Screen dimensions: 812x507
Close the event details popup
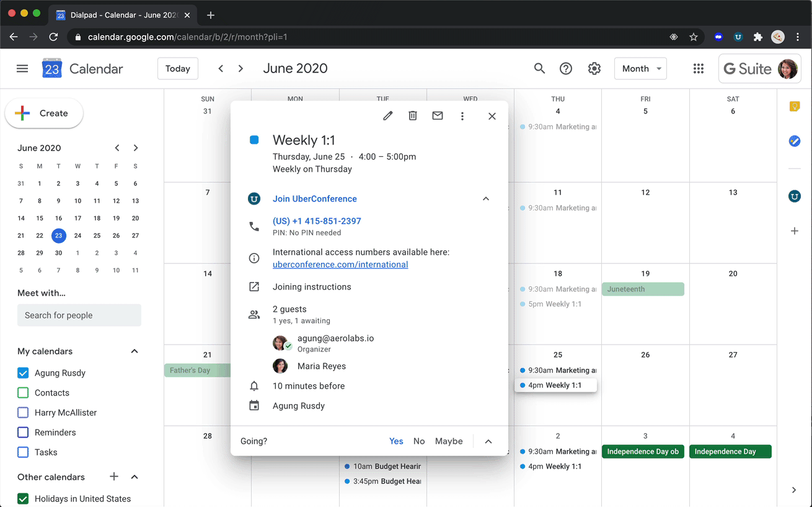pyautogui.click(x=492, y=116)
